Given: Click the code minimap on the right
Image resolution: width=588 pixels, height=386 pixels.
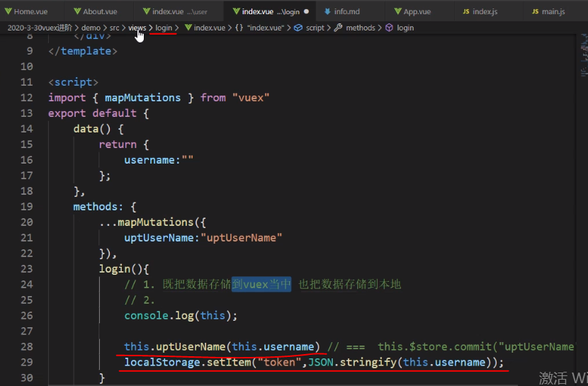Looking at the screenshot, I should point(584,55).
